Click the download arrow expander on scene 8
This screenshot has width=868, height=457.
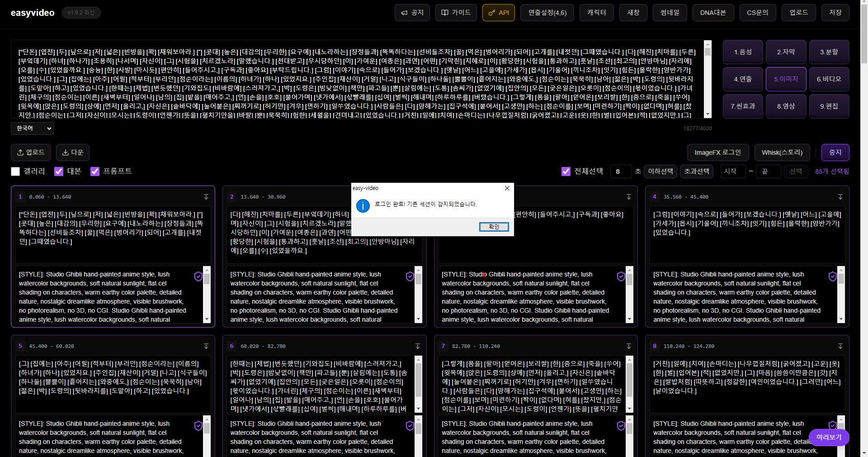pos(840,346)
